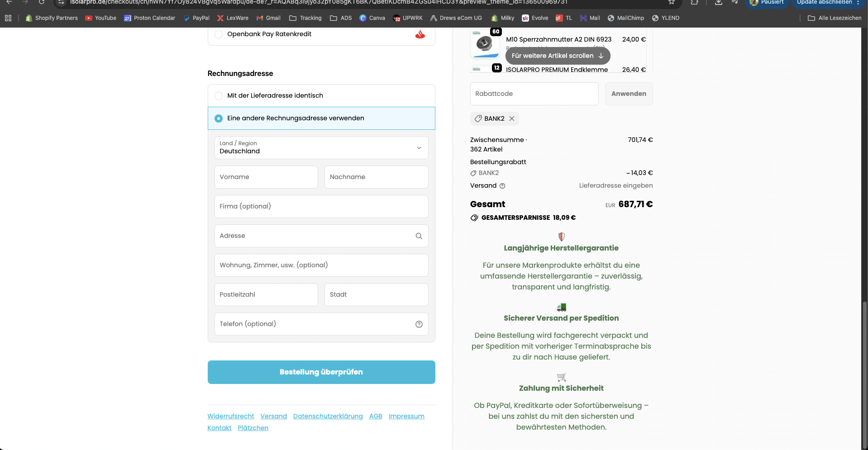Open the Canva bookmark

coord(372,18)
